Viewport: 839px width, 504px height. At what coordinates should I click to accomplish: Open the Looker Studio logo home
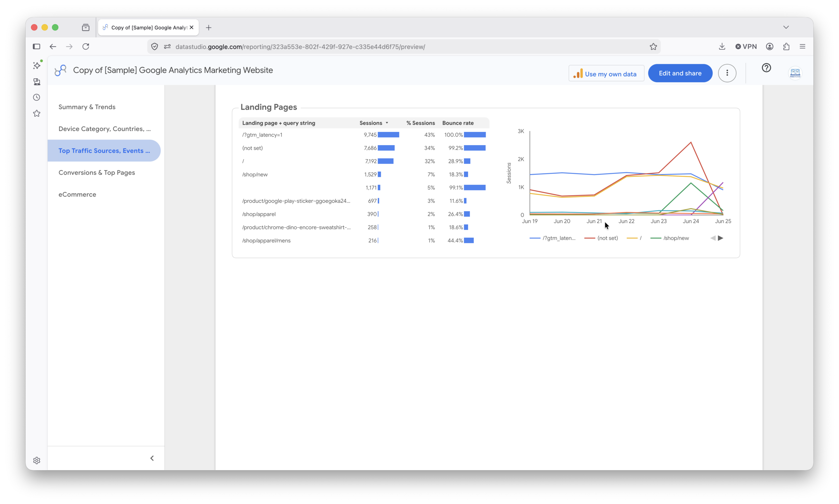tap(61, 70)
